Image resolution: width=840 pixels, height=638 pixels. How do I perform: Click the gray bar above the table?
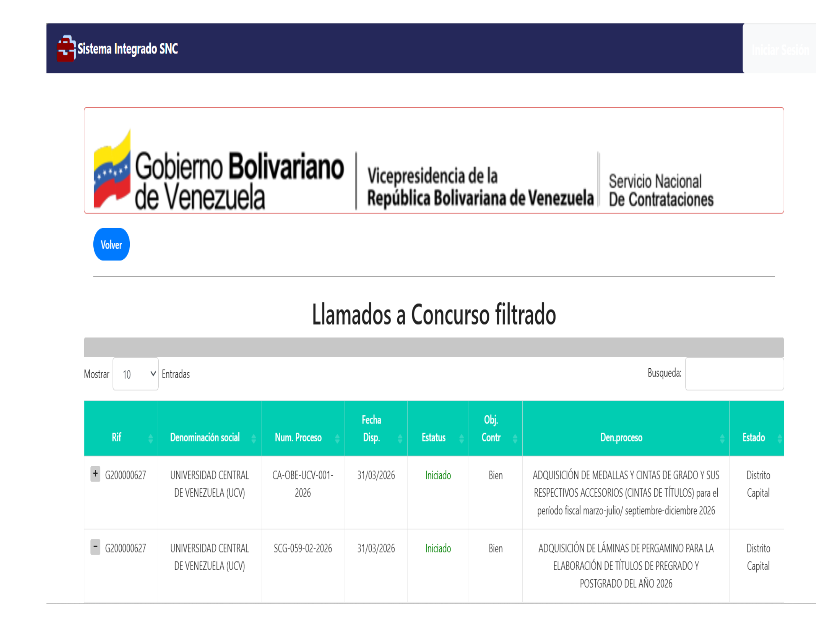(434, 347)
